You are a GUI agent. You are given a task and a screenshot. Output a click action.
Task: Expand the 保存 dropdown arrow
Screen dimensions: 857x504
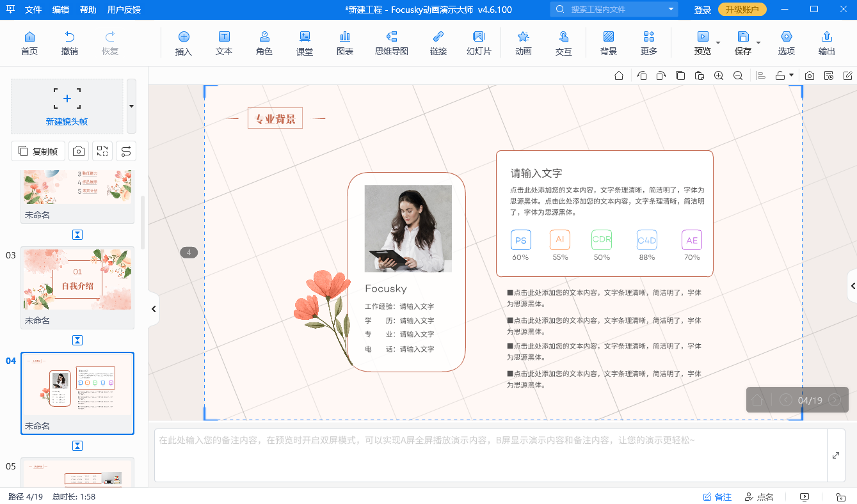tap(758, 43)
